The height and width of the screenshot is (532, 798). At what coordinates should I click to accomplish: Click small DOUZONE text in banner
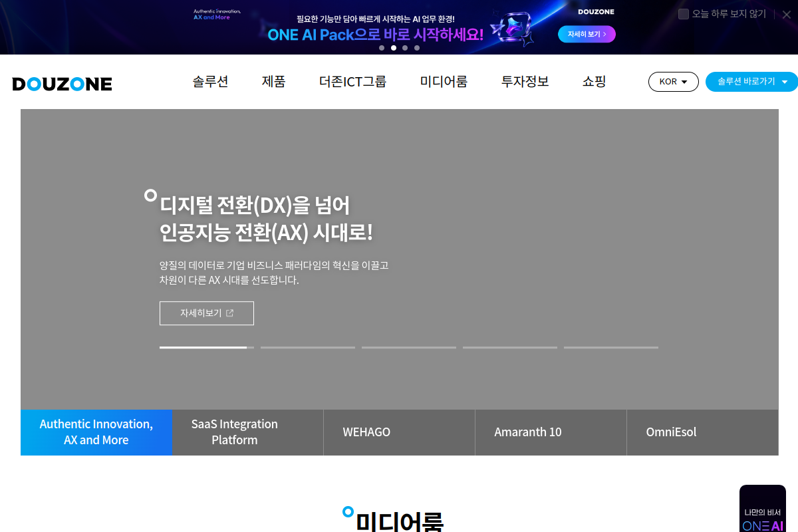pyautogui.click(x=596, y=12)
